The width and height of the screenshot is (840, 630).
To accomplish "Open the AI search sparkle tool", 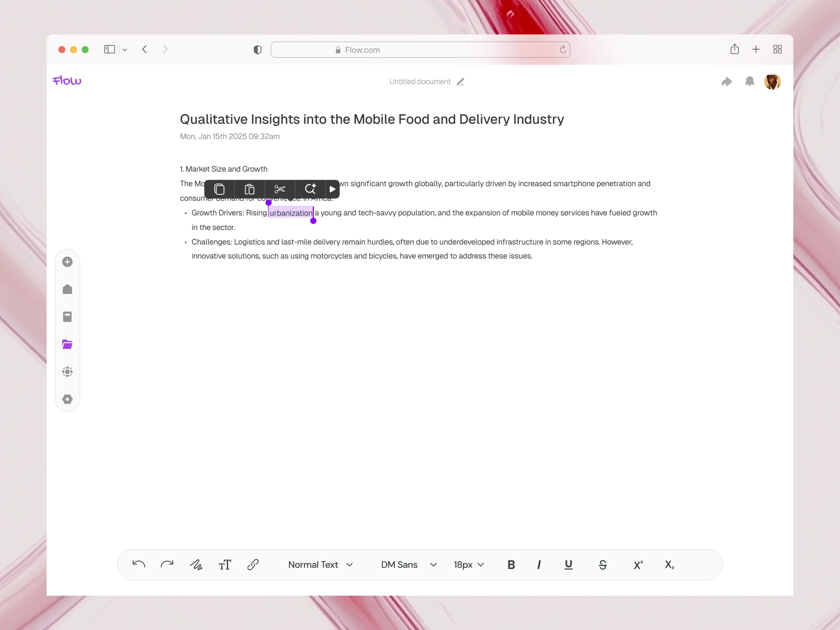I will [310, 189].
